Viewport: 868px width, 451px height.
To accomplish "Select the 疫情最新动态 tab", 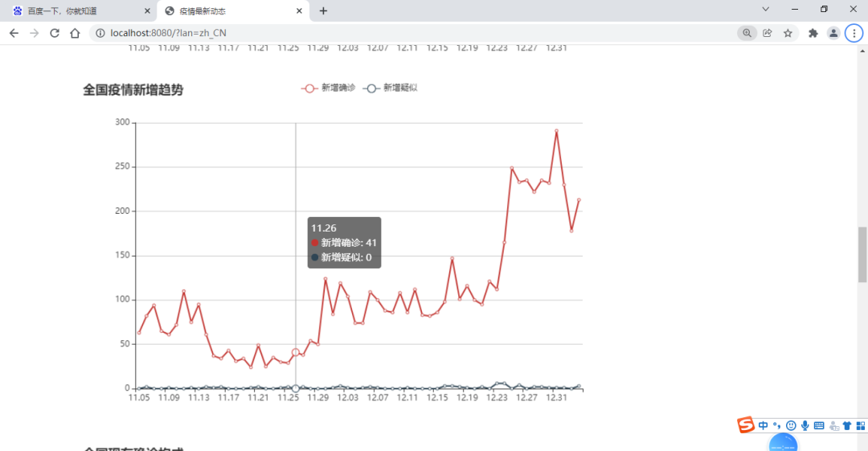I will pyautogui.click(x=232, y=11).
